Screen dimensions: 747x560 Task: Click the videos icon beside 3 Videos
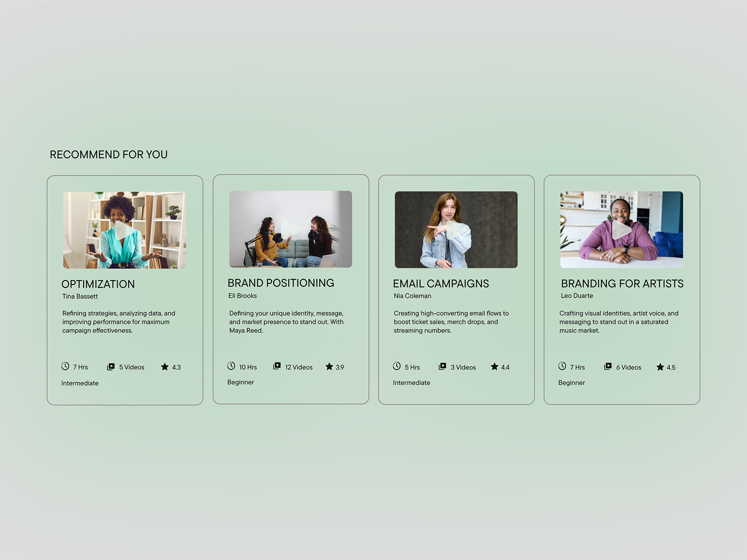click(442, 367)
